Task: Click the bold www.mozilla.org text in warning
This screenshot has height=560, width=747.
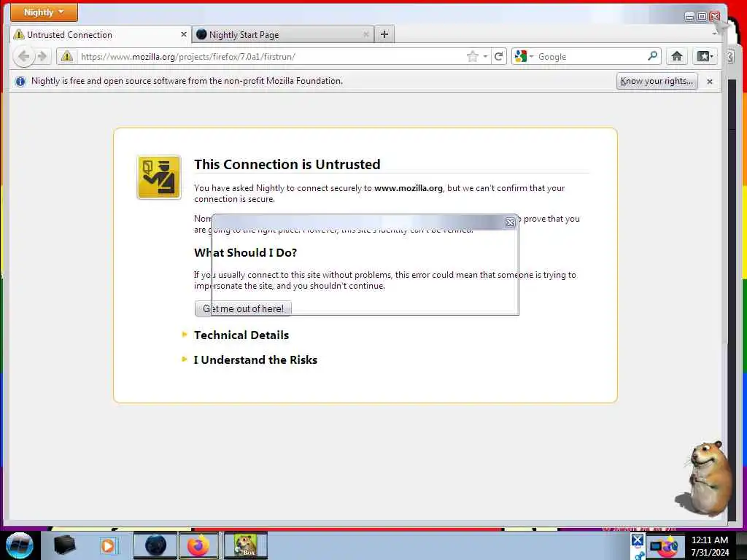Action: (x=409, y=188)
